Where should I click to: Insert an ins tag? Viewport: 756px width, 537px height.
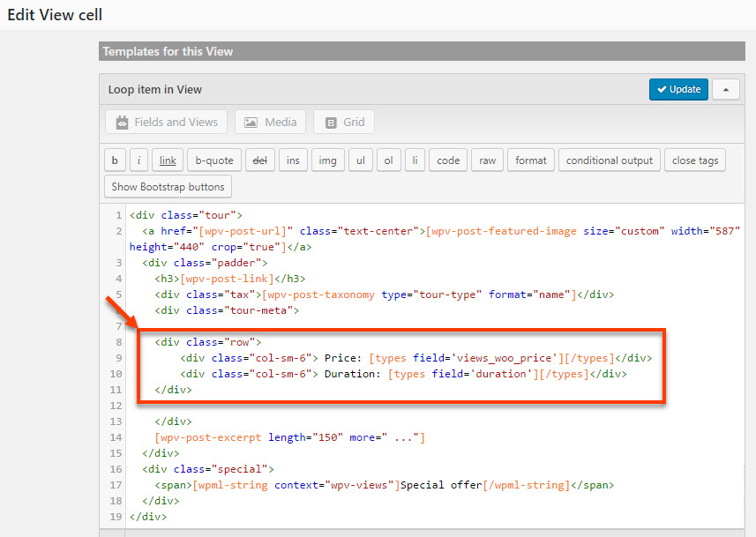click(x=293, y=160)
